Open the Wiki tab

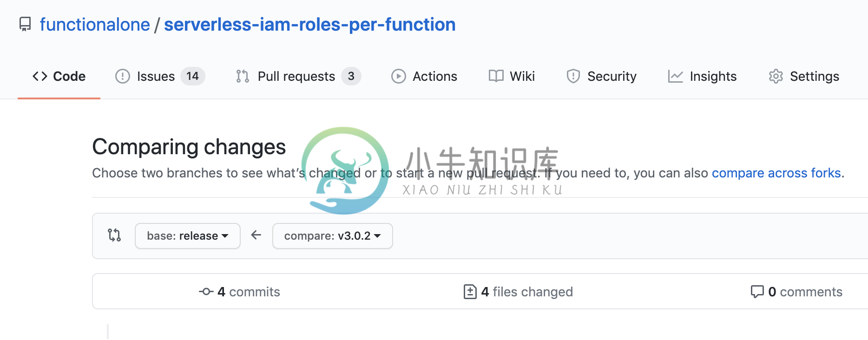512,76
